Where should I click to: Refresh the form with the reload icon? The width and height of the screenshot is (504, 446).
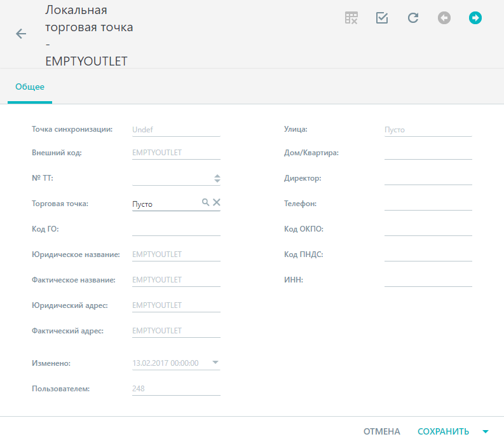click(x=413, y=18)
